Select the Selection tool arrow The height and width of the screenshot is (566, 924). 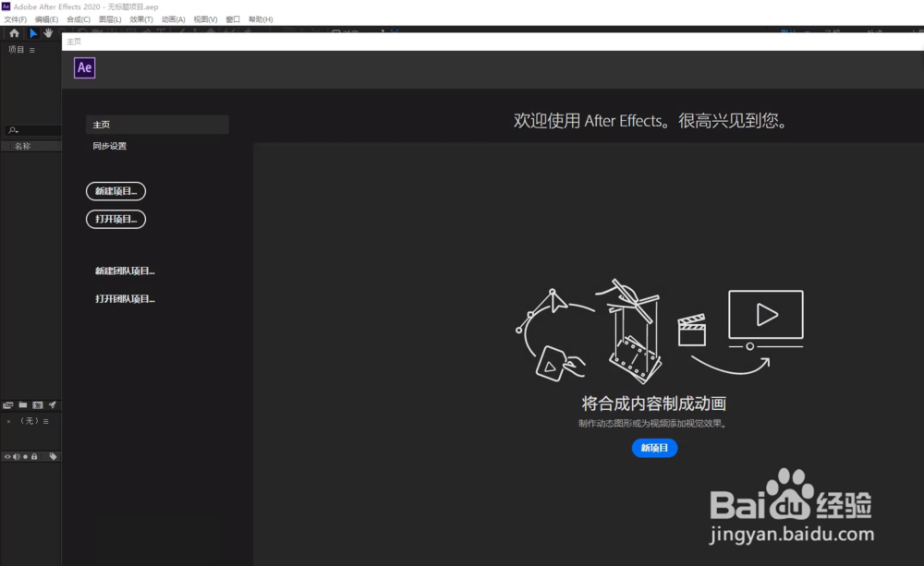coord(32,33)
